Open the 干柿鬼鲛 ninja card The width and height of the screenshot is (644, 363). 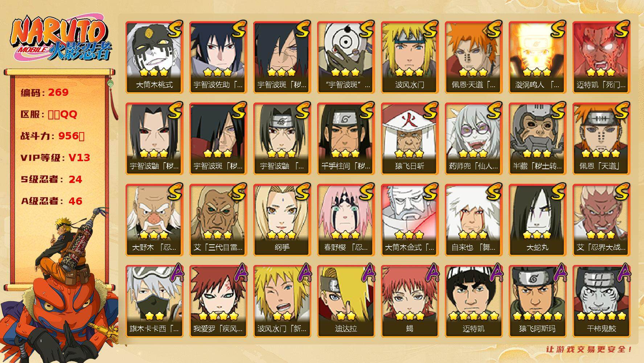602,301
